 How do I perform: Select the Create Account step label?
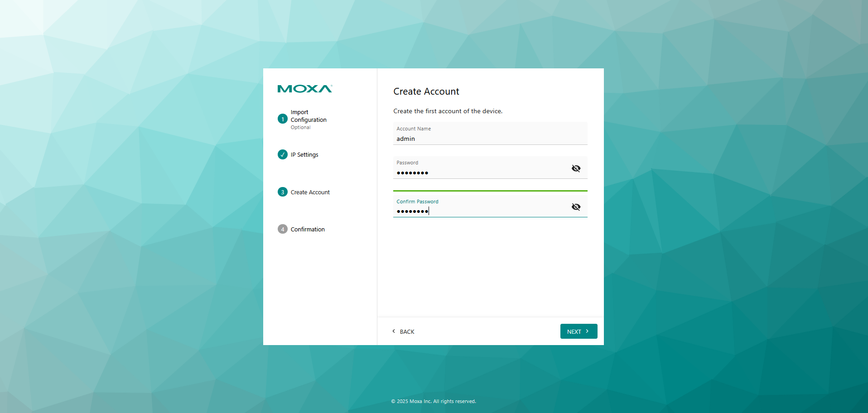point(310,192)
